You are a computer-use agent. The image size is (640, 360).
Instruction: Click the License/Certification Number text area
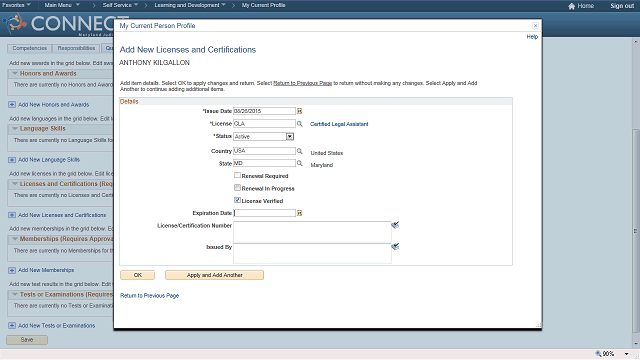coord(312,232)
